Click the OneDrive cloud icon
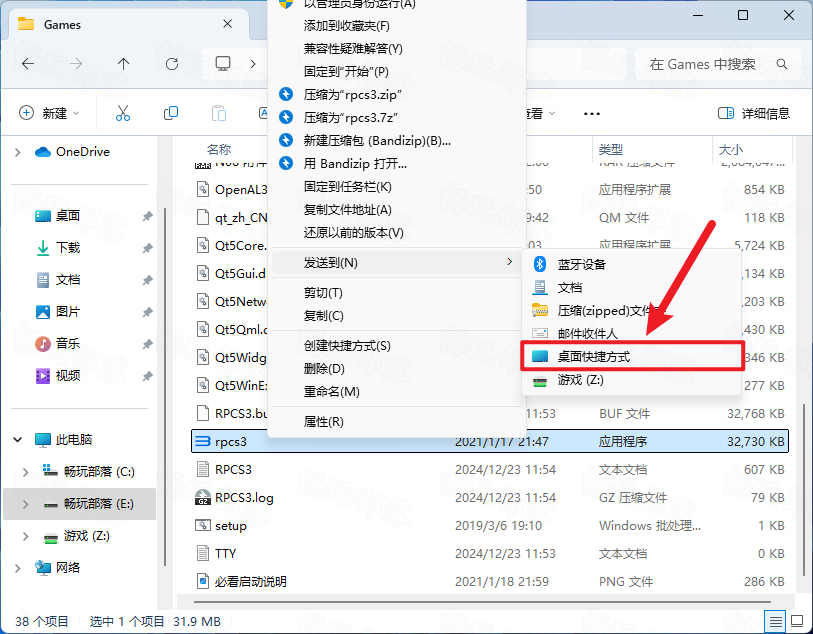813x634 pixels. 43,152
